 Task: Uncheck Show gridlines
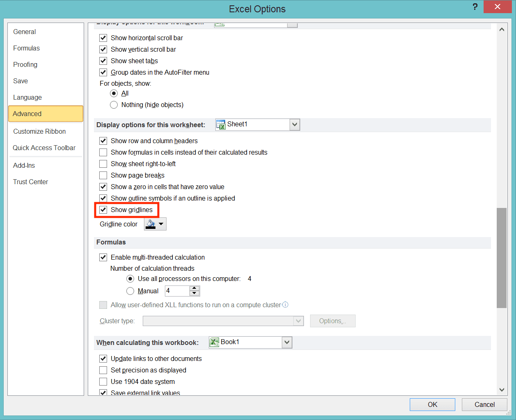click(103, 210)
